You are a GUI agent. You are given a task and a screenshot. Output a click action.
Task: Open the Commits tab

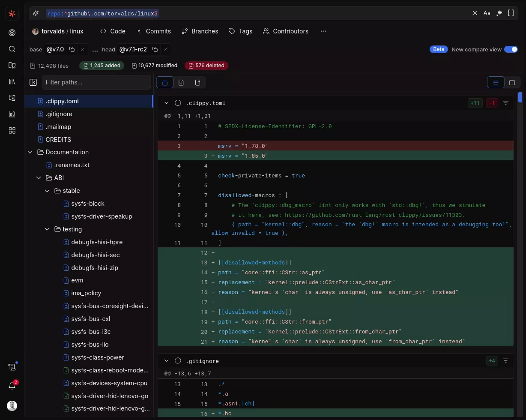[153, 31]
